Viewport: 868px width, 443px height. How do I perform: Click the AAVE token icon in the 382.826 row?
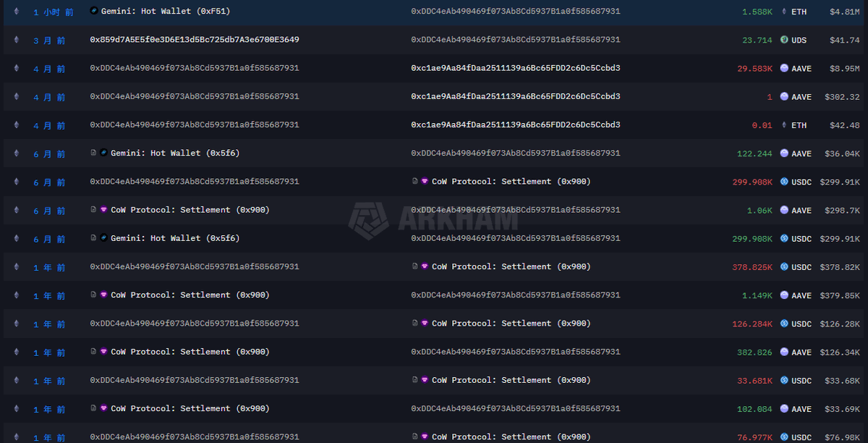coord(784,352)
